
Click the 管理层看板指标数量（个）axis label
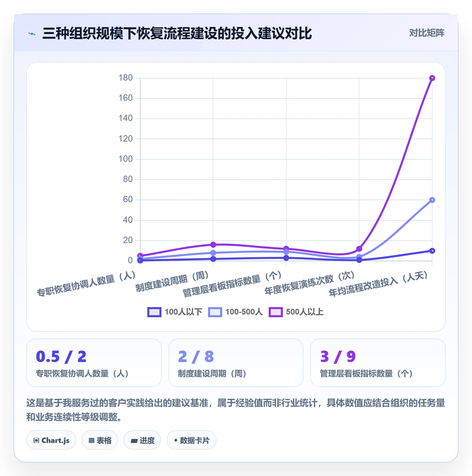[x=232, y=284]
